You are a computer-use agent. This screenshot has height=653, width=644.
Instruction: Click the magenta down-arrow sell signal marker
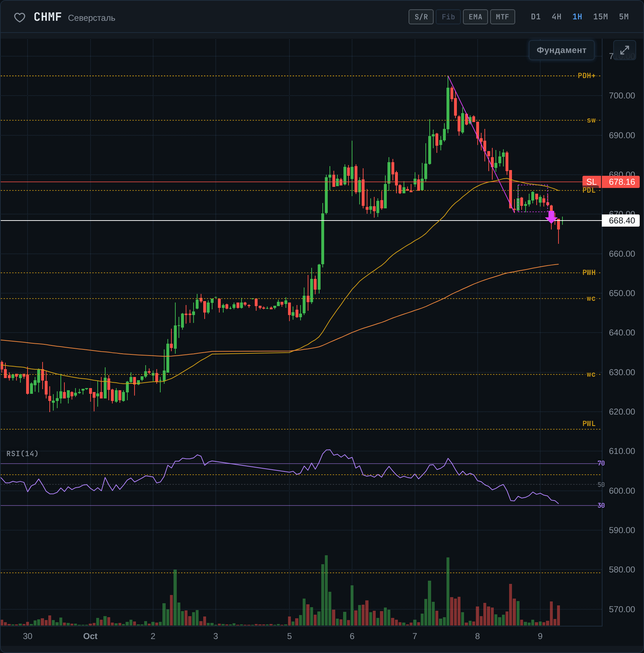tap(551, 217)
